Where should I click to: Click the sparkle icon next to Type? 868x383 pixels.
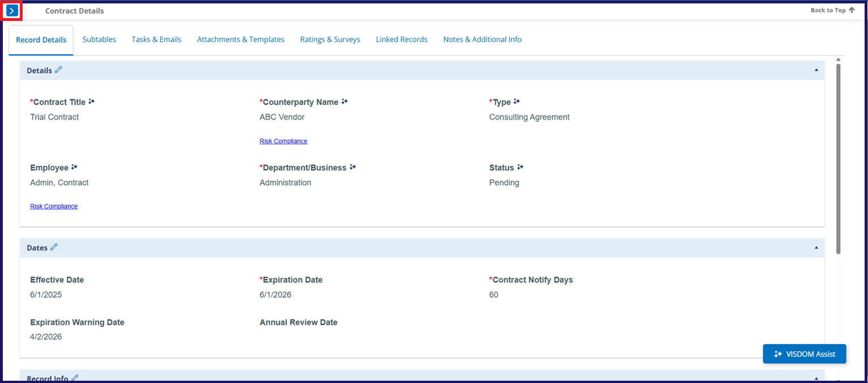tap(516, 102)
